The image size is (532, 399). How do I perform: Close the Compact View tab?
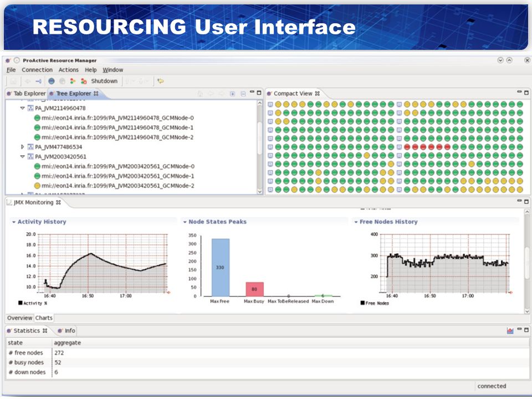[317, 93]
